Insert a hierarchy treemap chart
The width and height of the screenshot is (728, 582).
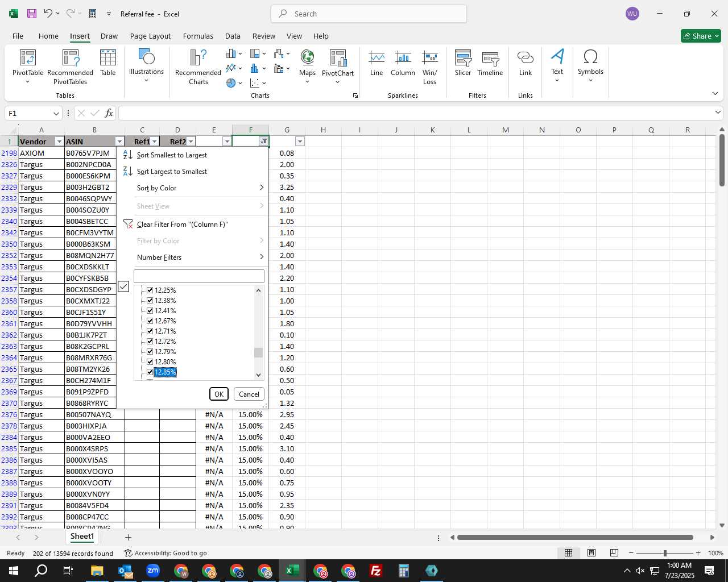tap(258, 53)
